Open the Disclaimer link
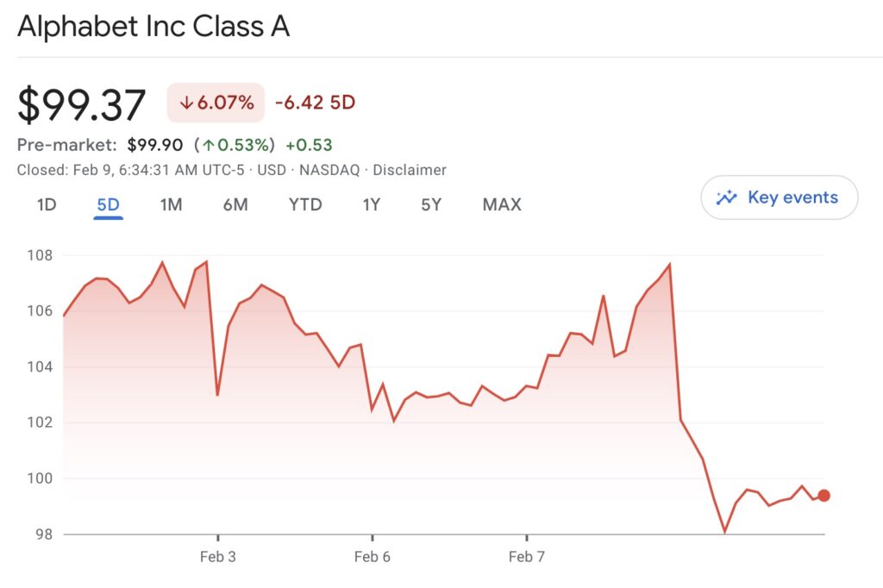The height and width of the screenshot is (588, 883). click(x=410, y=170)
